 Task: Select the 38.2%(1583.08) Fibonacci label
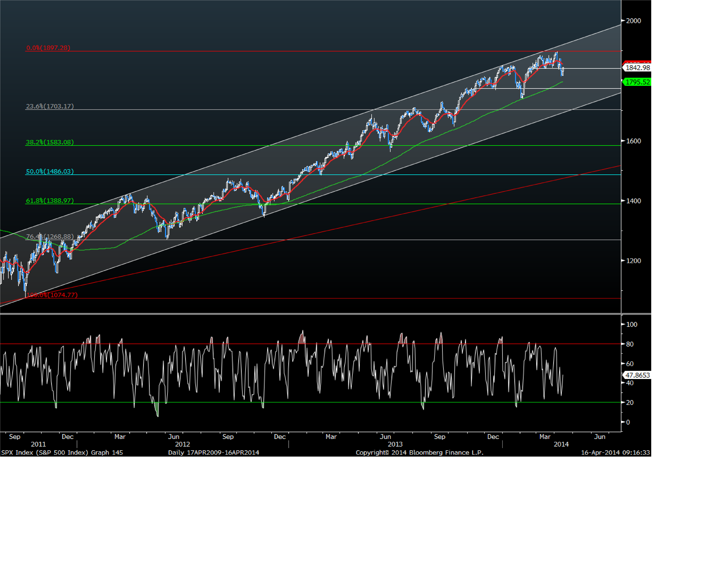pyautogui.click(x=50, y=142)
